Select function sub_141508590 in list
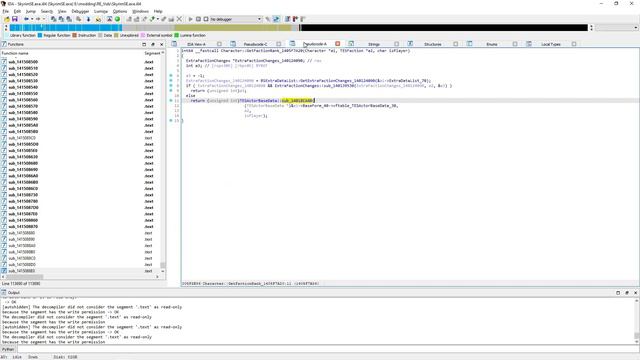Image resolution: width=640 pixels, height=360 pixels. [x=23, y=119]
